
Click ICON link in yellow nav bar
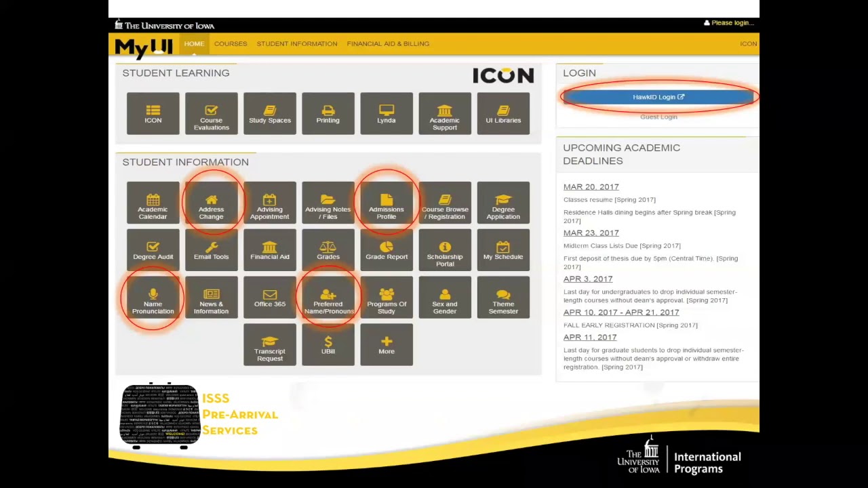(749, 43)
